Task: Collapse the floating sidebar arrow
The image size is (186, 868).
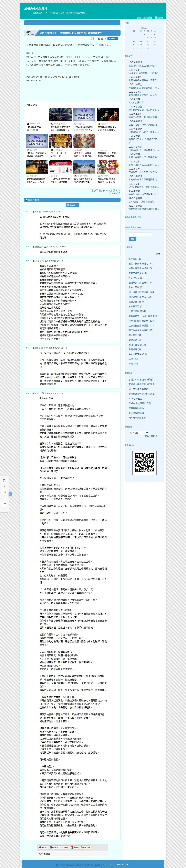Action: pyautogui.click(x=10, y=494)
